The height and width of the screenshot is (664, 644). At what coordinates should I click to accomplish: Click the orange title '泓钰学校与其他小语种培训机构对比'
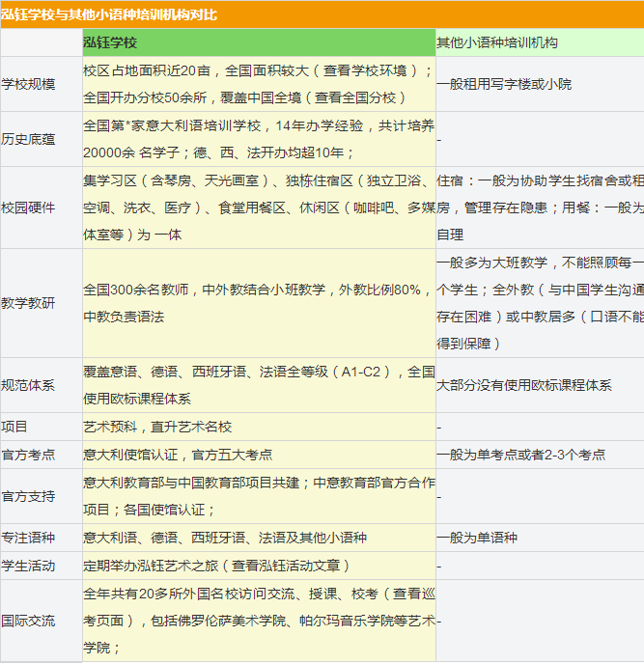109,14
